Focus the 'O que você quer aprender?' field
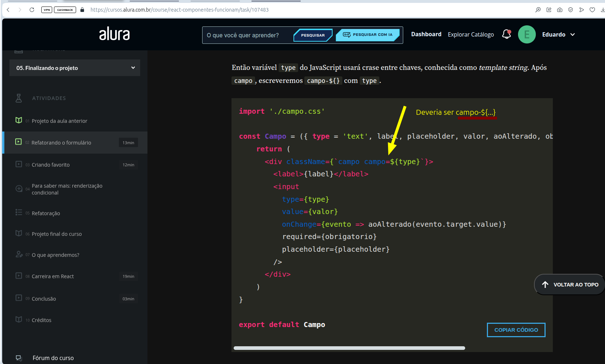The height and width of the screenshot is (364, 605). click(247, 35)
